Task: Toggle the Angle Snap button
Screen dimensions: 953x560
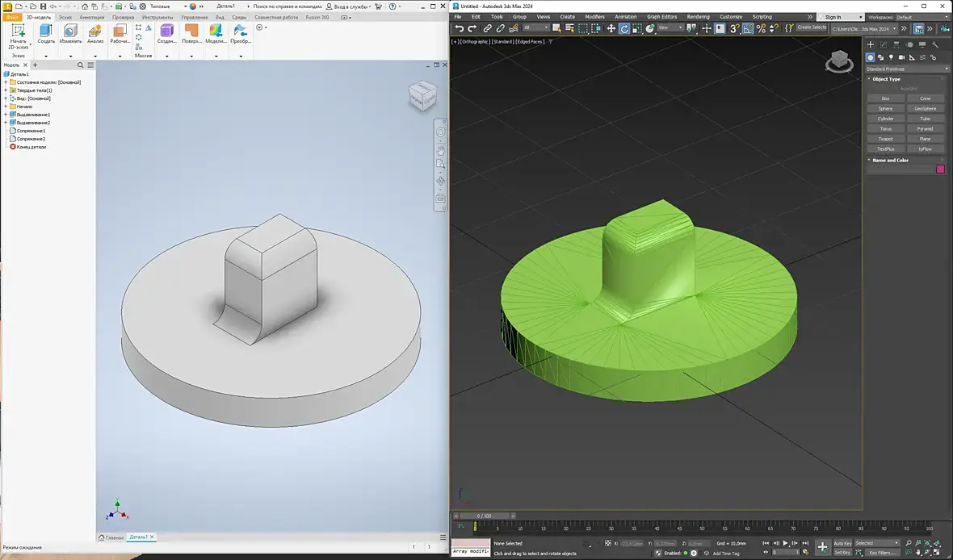Action: [748, 28]
